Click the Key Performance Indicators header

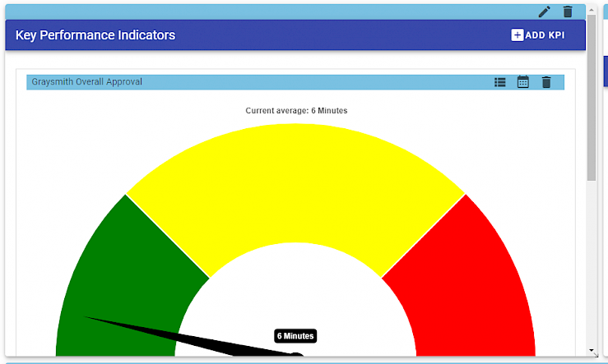(95, 35)
